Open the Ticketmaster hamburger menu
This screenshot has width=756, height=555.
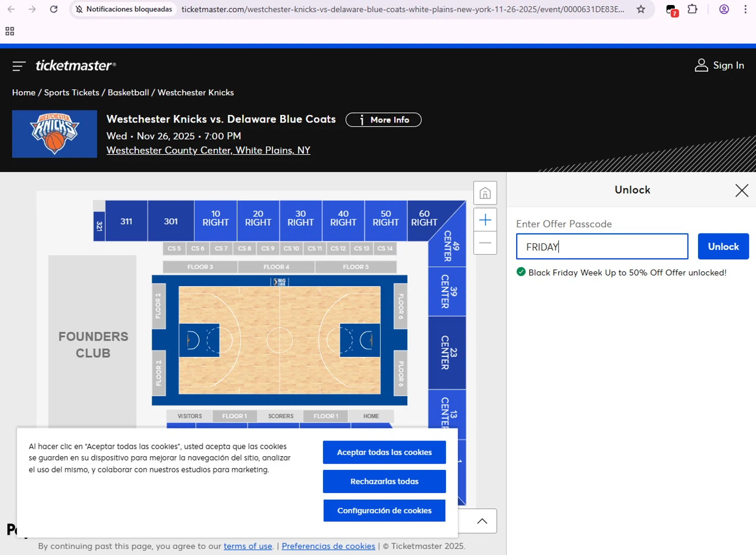click(19, 66)
